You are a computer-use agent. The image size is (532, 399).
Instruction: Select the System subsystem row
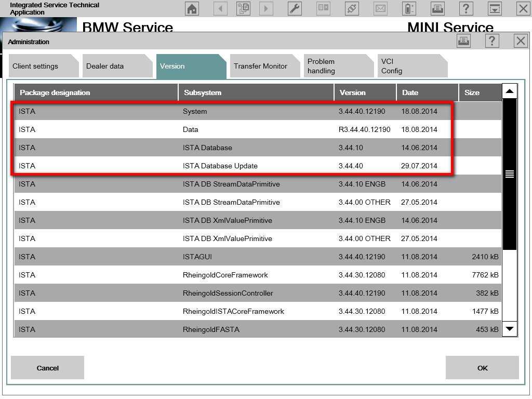coord(258,111)
